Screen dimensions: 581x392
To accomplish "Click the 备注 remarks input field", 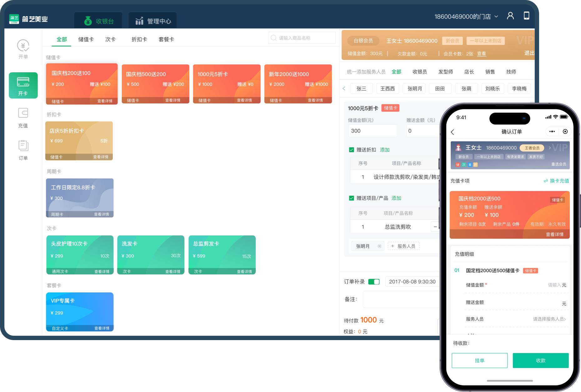I will coord(401,299).
